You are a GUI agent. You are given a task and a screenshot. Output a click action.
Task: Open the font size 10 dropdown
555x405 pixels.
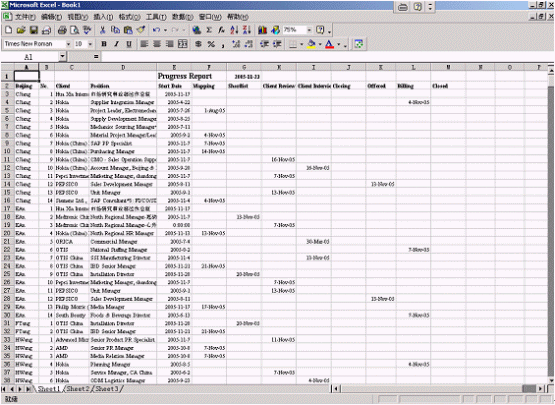(90, 44)
